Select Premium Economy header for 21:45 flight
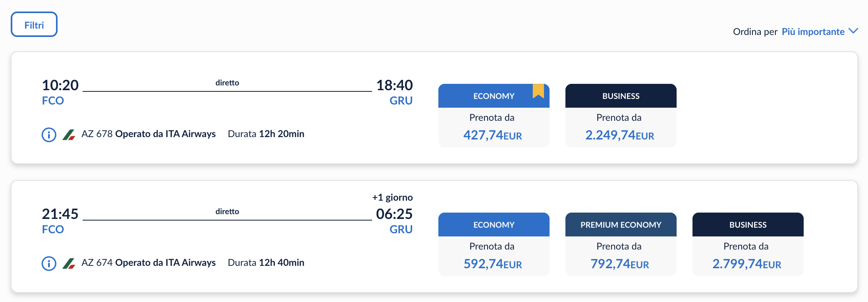Viewport: 868px width, 302px height. click(x=621, y=225)
